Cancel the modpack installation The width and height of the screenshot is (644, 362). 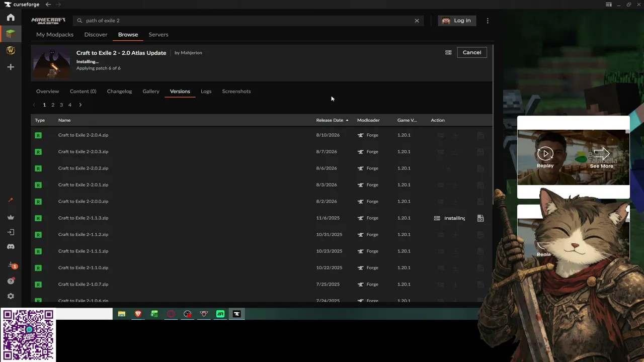click(x=472, y=52)
